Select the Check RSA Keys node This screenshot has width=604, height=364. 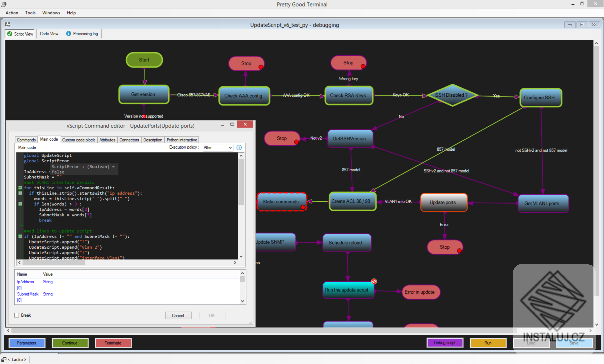point(349,95)
